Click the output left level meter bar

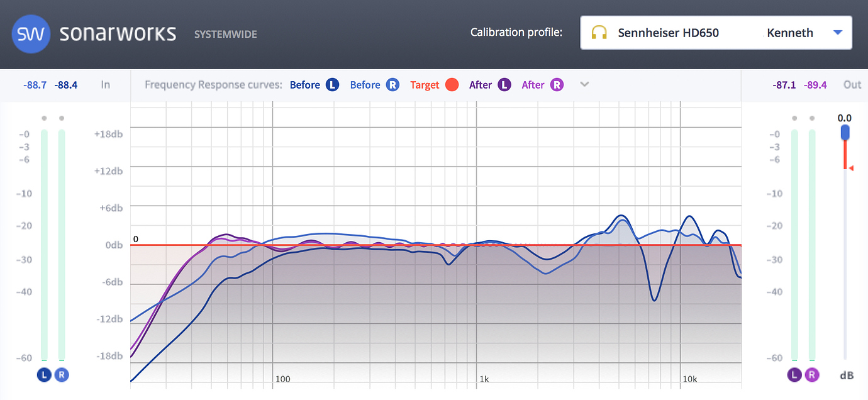coord(795,245)
